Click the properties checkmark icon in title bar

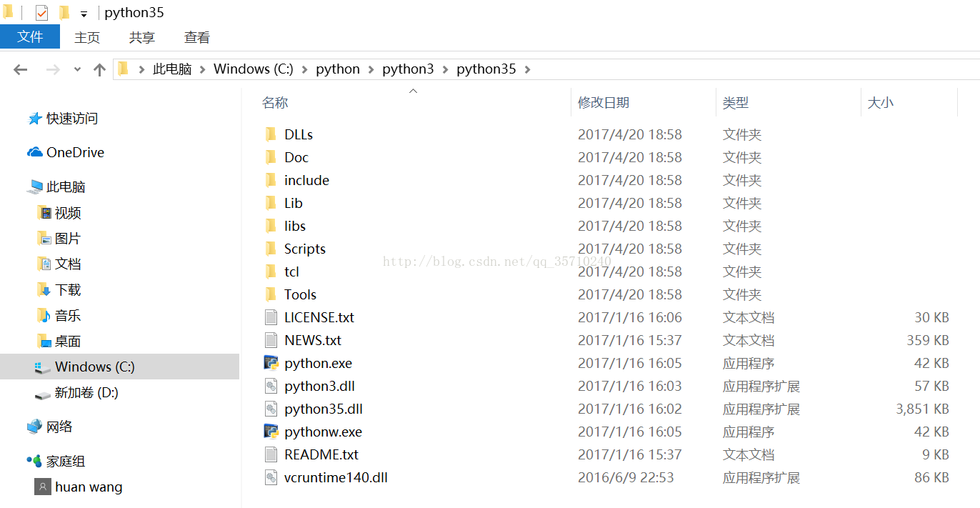pyautogui.click(x=41, y=13)
